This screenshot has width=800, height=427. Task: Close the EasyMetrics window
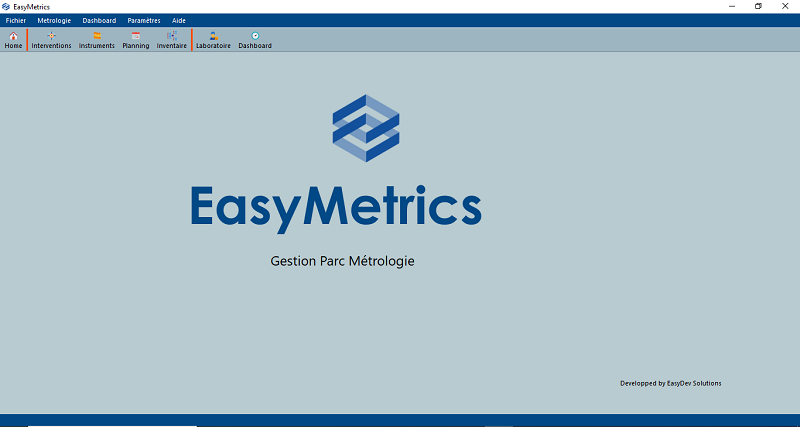coord(786,6)
